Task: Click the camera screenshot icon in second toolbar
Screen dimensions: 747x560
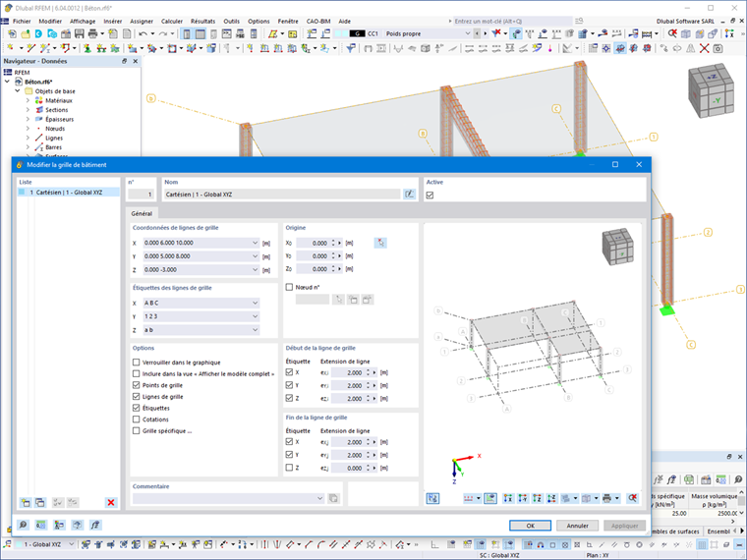Action: [718, 48]
